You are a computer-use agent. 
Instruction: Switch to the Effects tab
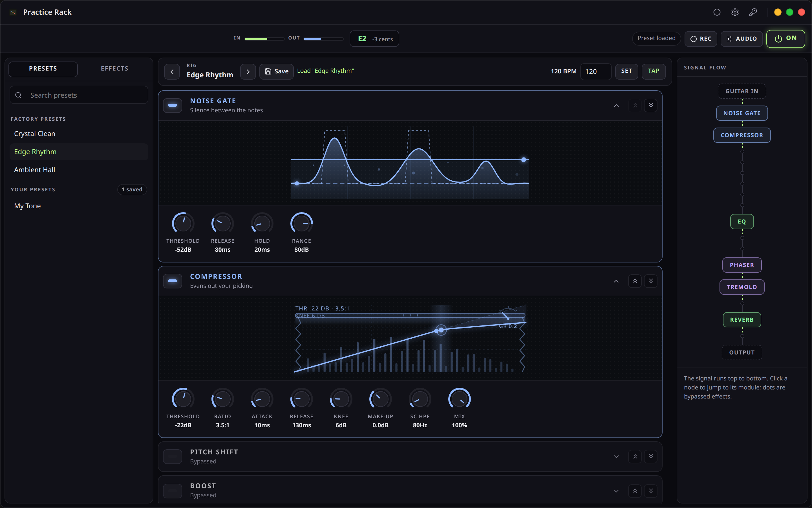(x=114, y=69)
